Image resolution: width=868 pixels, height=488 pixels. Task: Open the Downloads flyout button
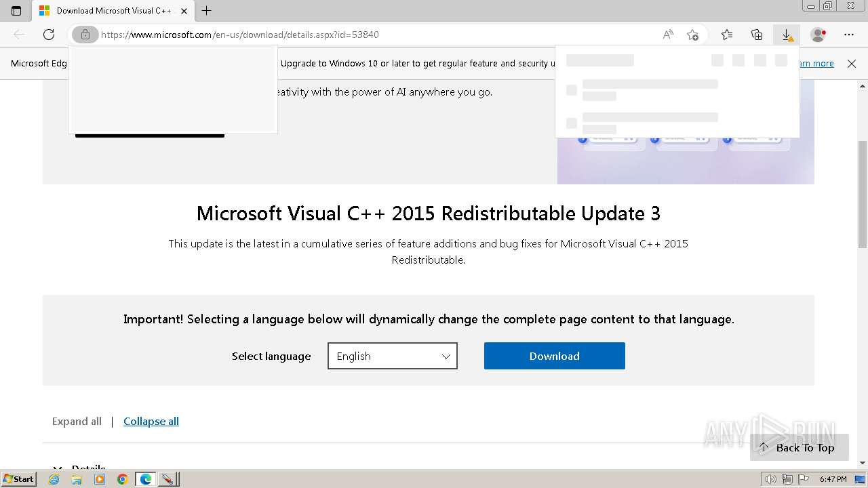787,35
